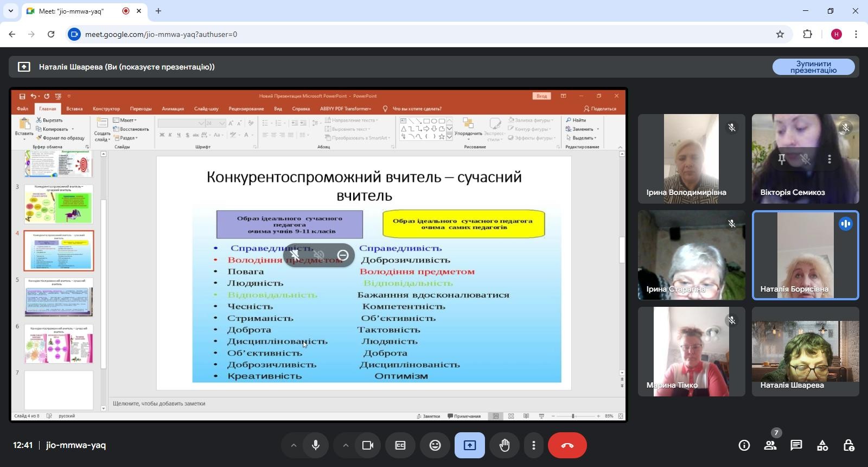Click Примечания comments in status bar

[464, 416]
